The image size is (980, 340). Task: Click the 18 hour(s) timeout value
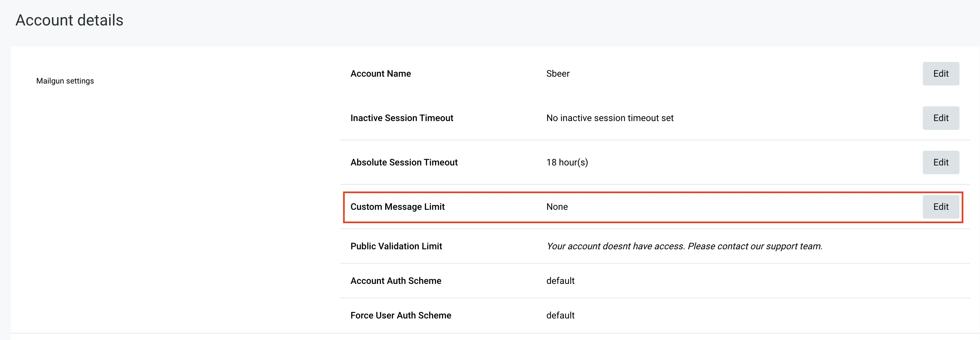coord(567,162)
